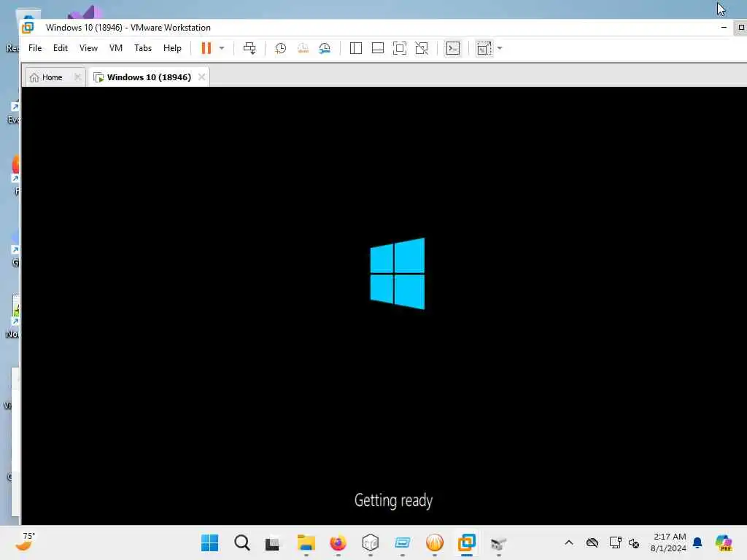Open the Edit menu
The image size is (747, 560).
(x=60, y=48)
